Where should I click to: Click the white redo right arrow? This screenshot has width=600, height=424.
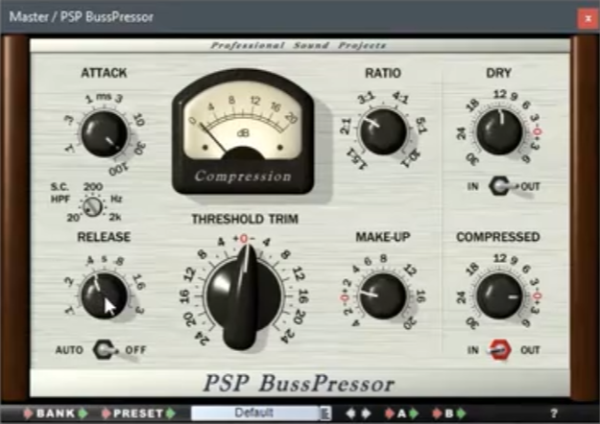tap(366, 413)
